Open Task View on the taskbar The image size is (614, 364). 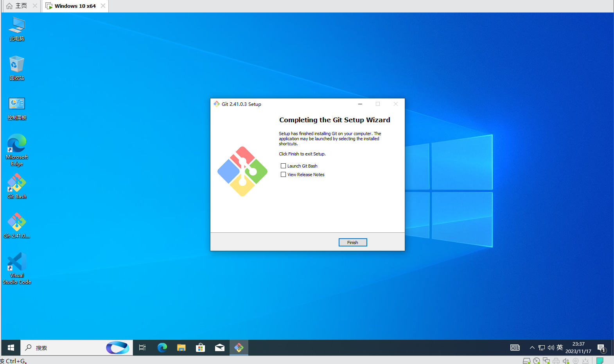click(x=142, y=348)
